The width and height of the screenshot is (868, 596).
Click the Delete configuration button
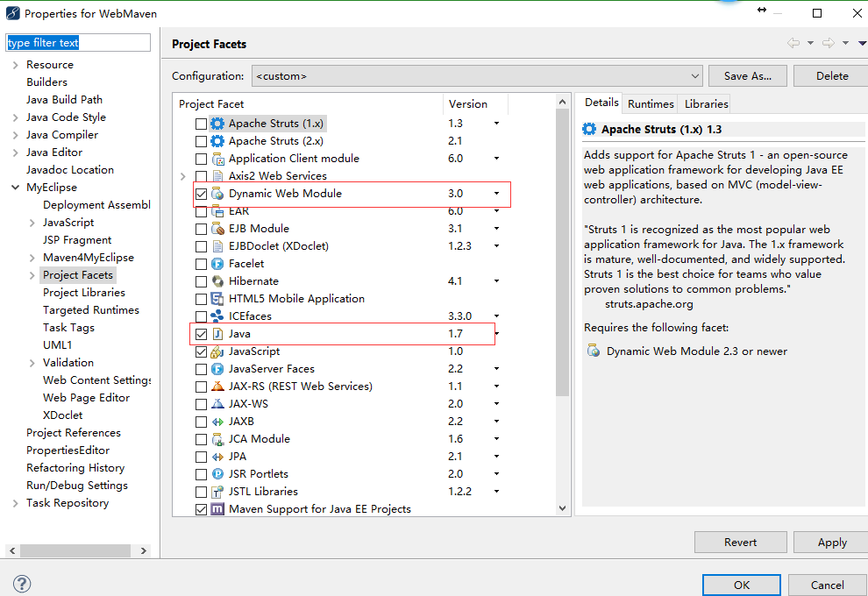click(x=831, y=75)
